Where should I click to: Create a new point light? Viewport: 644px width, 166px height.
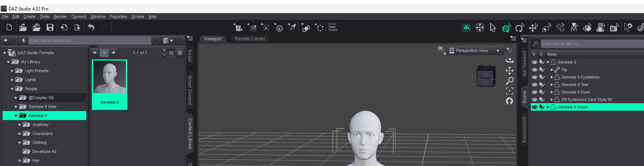point(265,27)
